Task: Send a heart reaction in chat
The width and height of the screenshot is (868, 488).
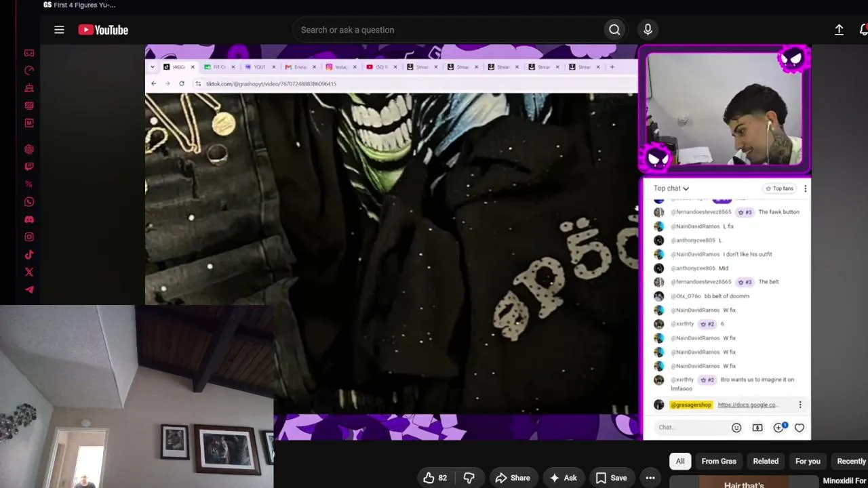Action: [x=800, y=428]
